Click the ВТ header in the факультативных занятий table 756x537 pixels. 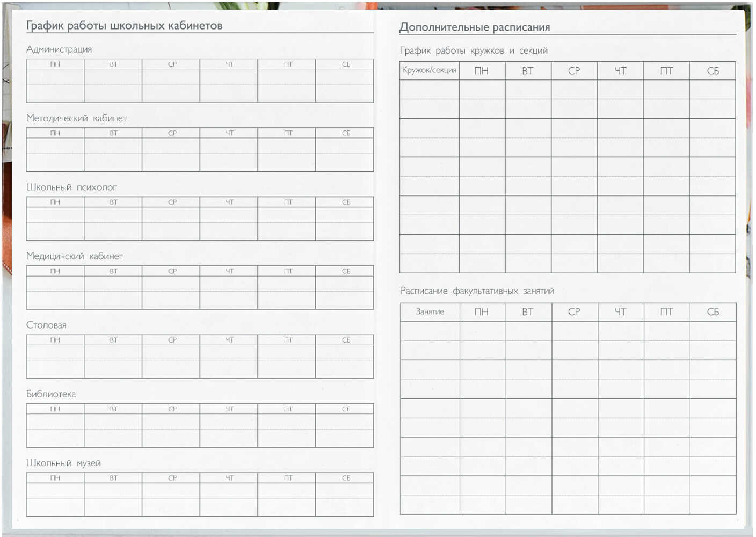click(x=528, y=312)
